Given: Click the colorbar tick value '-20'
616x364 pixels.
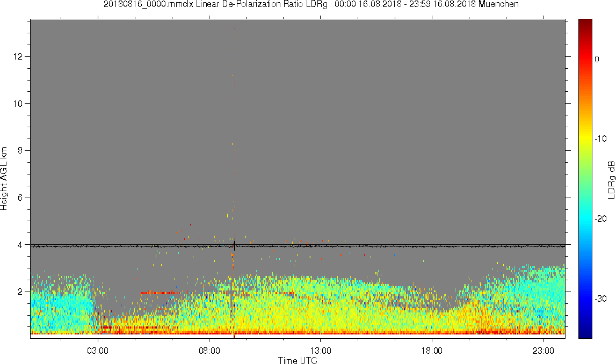Looking at the screenshot, I should click(600, 219).
